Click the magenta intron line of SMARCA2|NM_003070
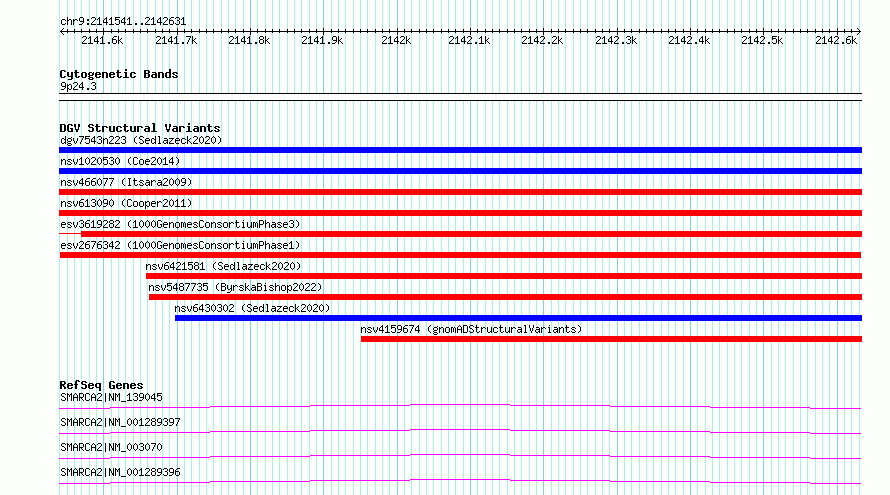Viewport: 890px width, 495px height. point(460,455)
